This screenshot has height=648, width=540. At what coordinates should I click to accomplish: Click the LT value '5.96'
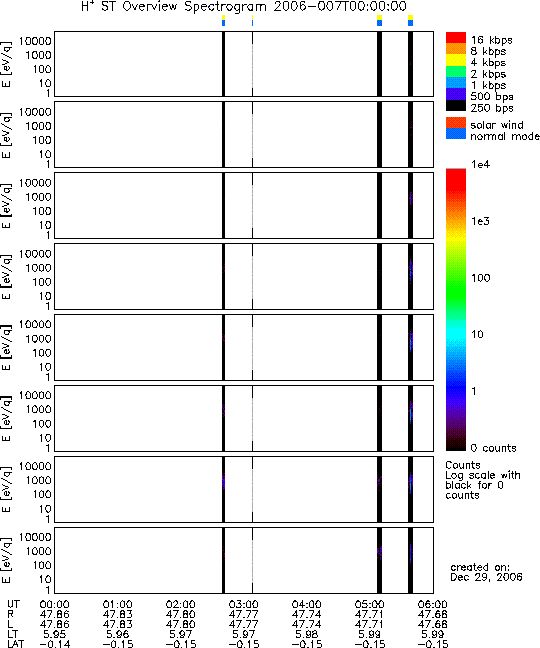click(117, 634)
